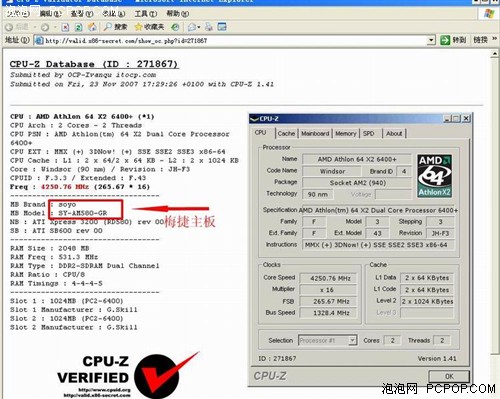Expand the toolbar overflow chevron beside 链接
Image resolution: width=500 pixels, height=399 pixels.
(x=494, y=40)
